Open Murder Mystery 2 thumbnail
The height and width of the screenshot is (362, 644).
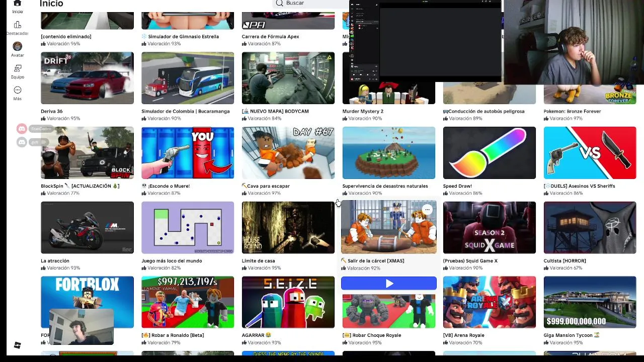[x=389, y=93]
